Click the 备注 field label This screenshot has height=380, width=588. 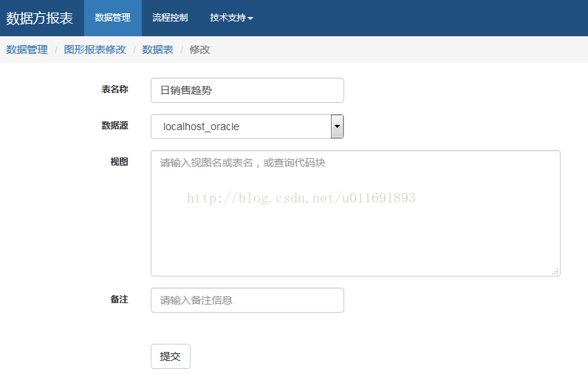(119, 299)
